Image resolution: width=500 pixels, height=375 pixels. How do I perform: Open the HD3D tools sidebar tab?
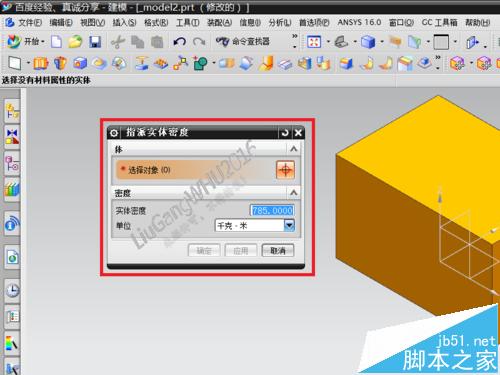pos(12,224)
